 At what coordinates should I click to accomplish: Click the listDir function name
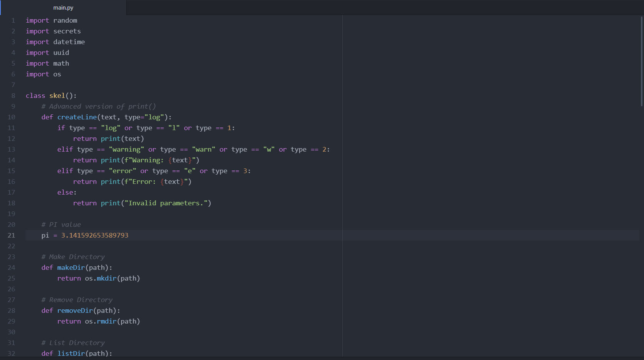tap(71, 353)
